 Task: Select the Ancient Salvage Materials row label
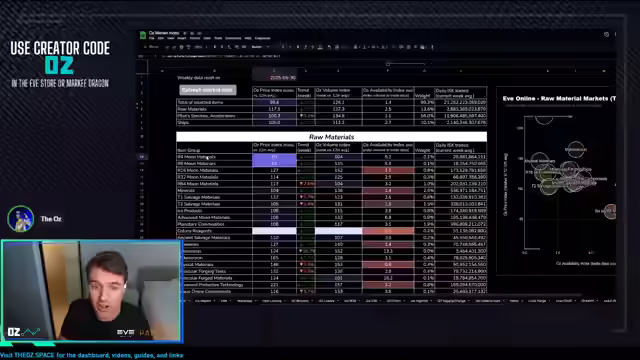click(x=204, y=238)
